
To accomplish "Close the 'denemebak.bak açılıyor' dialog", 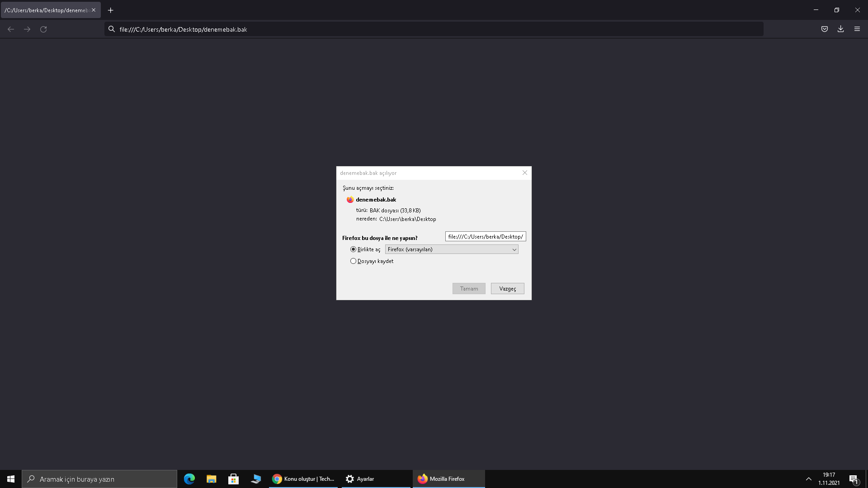I will coord(524,173).
